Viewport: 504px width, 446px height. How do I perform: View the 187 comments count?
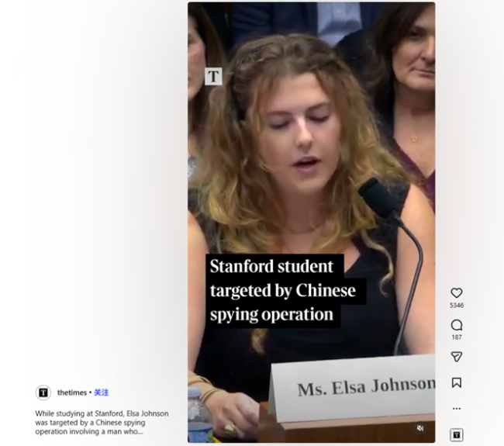point(457,337)
